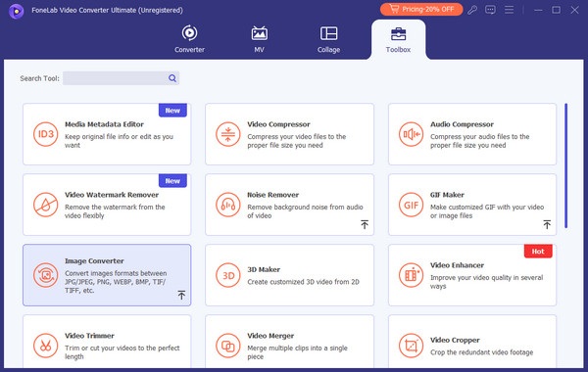The image size is (588, 372).
Task: Select the Toolbox tab
Action: point(398,40)
